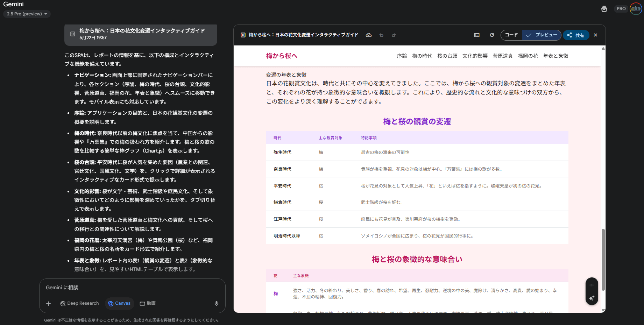The image size is (644, 325).
Task: Open the print icon at top right
Action: (604, 9)
